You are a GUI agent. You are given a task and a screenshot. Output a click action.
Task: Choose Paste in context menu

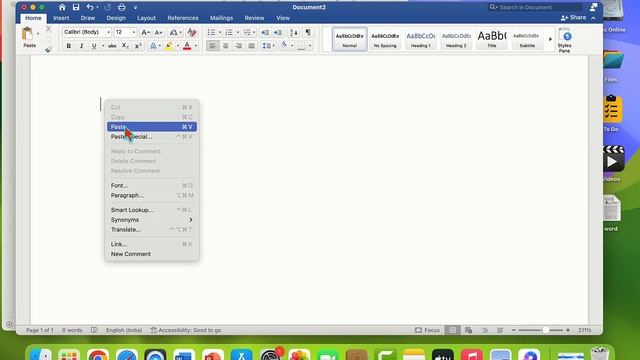coord(151,127)
